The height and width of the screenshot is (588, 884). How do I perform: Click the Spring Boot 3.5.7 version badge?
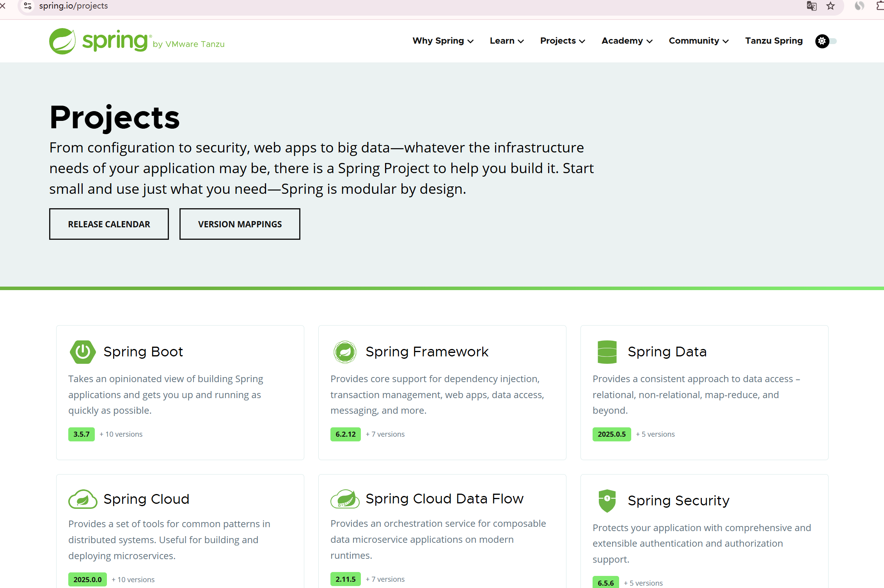click(x=81, y=434)
